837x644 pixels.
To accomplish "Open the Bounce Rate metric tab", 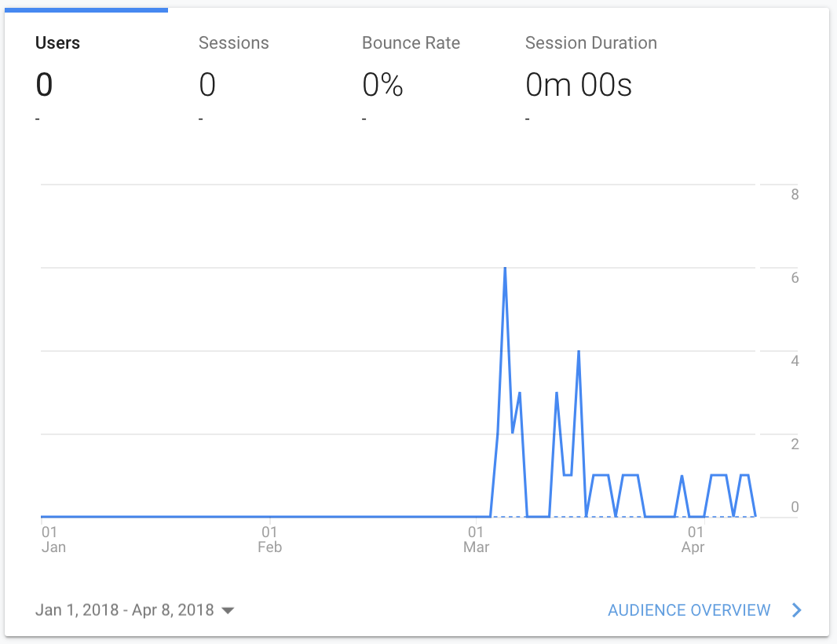I will click(x=413, y=75).
